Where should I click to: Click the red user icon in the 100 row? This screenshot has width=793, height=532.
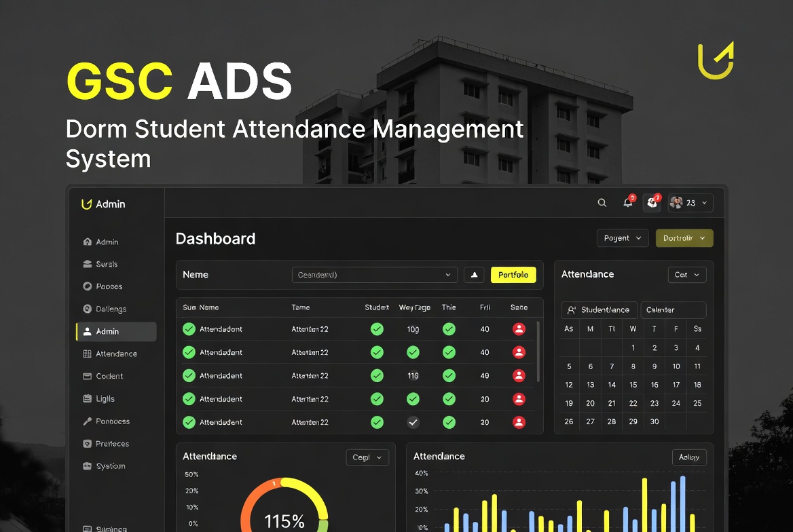click(x=519, y=329)
